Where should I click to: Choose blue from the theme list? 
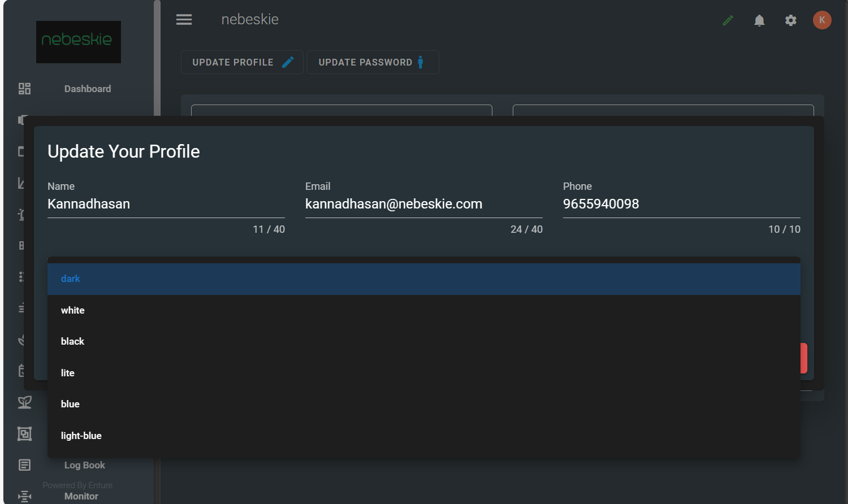70,404
